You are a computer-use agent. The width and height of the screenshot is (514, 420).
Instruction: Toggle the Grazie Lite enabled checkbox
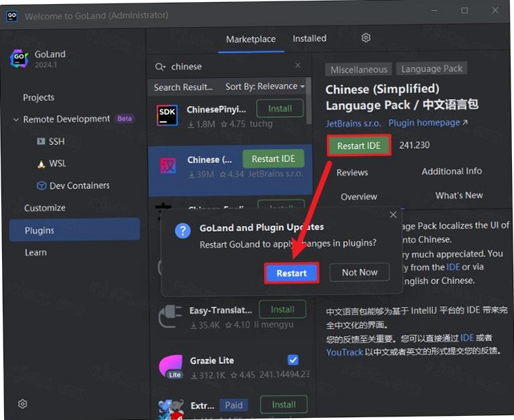point(293,360)
